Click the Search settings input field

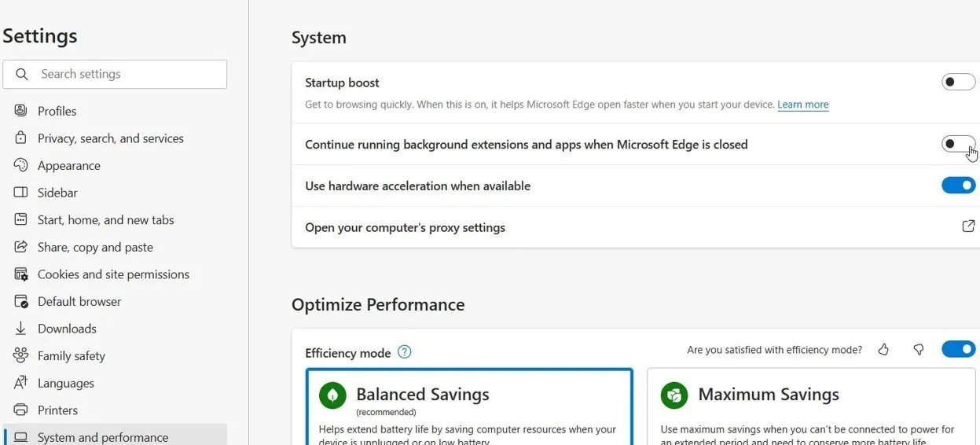(x=115, y=74)
